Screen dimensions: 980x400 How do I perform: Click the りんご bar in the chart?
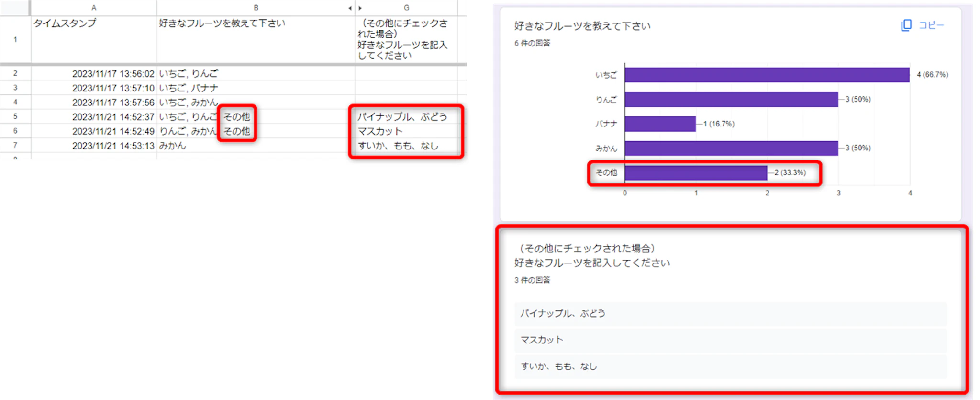coord(731,99)
